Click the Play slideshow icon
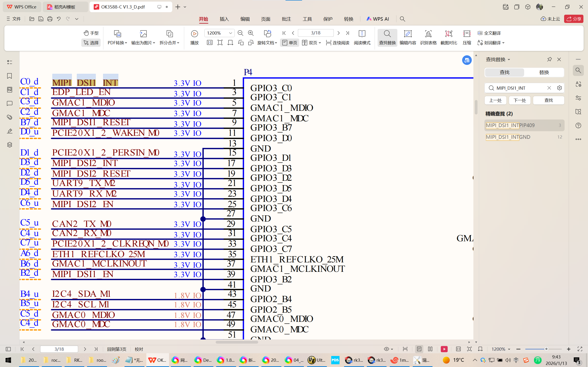The height and width of the screenshot is (367, 588). (x=194, y=34)
